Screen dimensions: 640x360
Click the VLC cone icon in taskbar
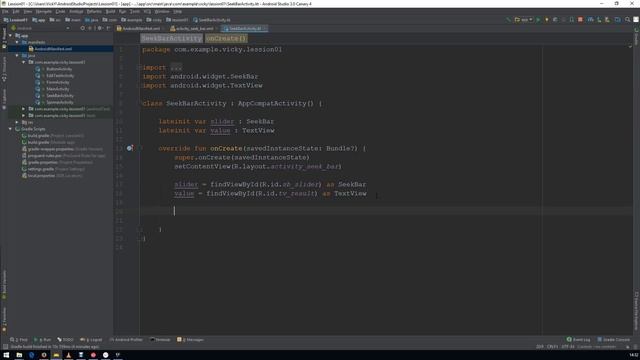[69, 355]
